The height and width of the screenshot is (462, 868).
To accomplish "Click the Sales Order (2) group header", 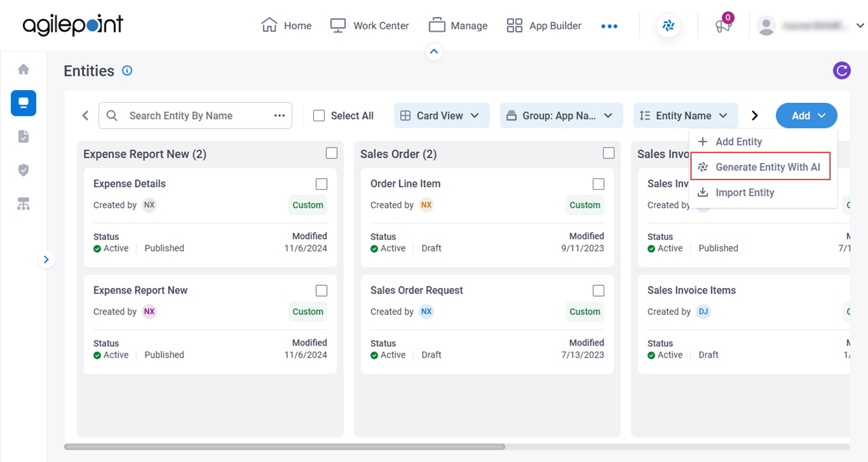I will (x=399, y=154).
